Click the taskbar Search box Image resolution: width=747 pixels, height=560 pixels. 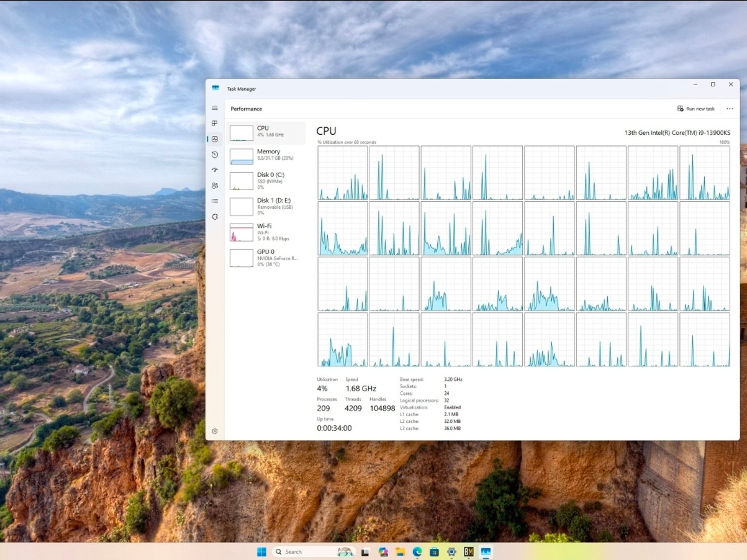click(x=314, y=552)
